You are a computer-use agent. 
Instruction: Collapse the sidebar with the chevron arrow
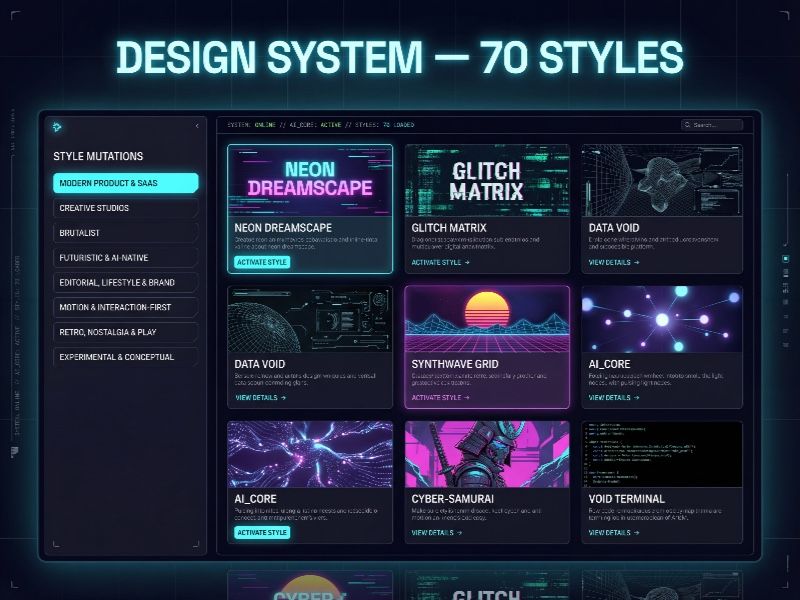click(197, 126)
